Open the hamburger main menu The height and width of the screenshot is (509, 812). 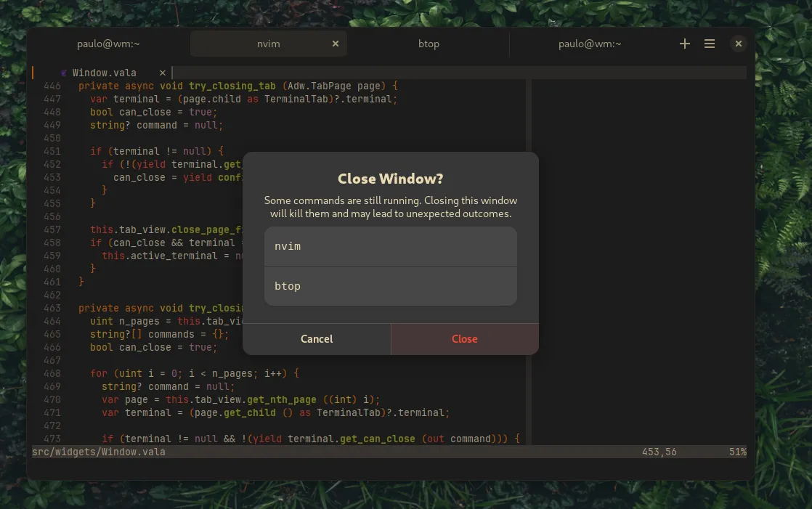(710, 44)
